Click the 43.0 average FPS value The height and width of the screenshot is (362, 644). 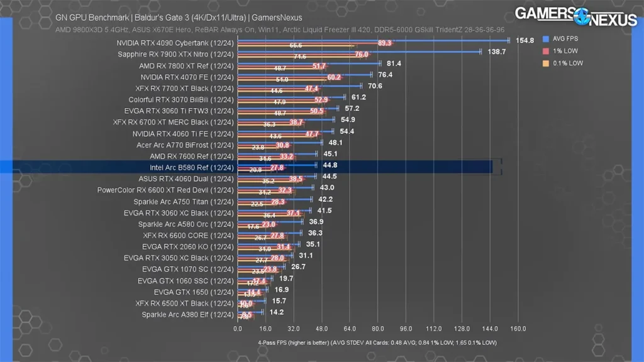click(x=327, y=187)
